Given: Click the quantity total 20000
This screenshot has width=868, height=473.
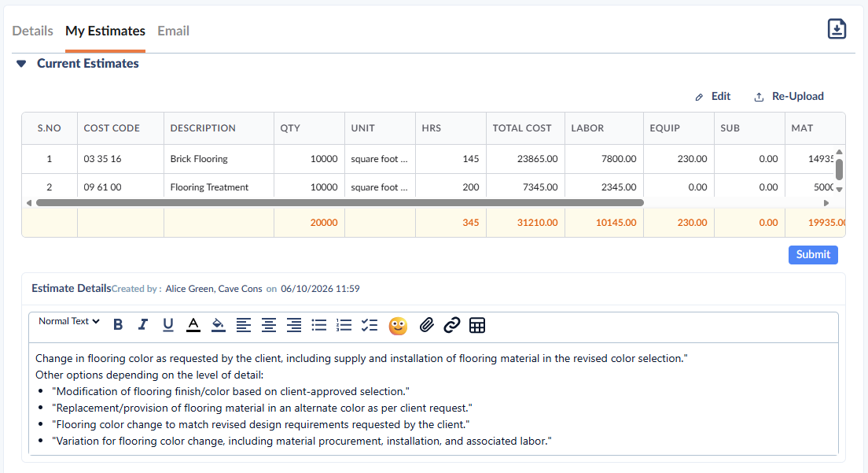Looking at the screenshot, I should 324,223.
